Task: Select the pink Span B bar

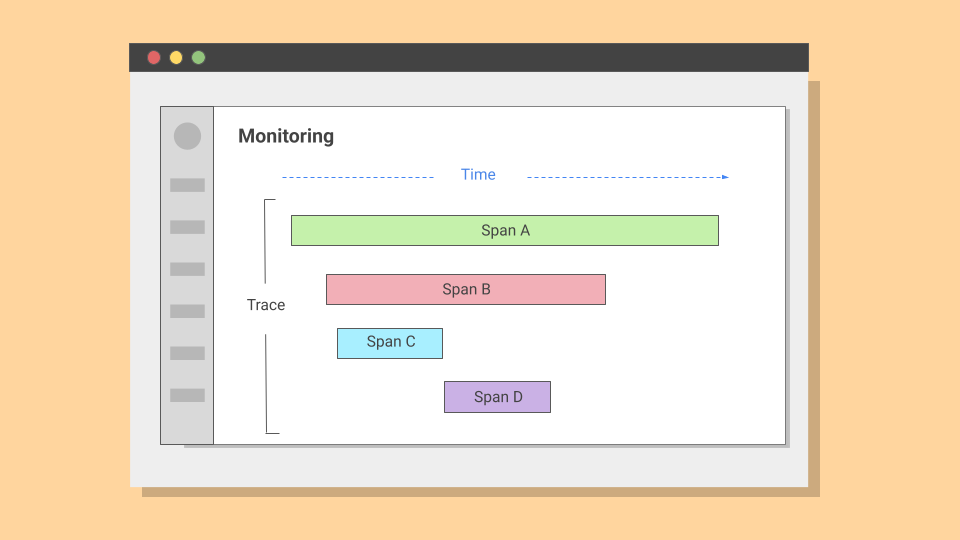Action: [x=466, y=289]
